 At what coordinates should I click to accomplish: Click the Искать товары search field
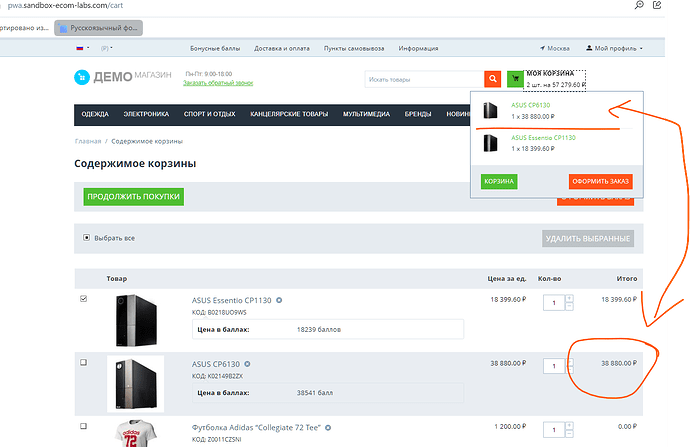click(422, 79)
